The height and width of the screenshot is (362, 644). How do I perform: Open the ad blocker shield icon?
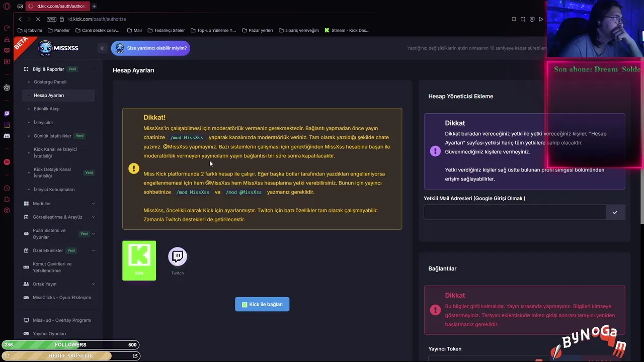pyautogui.click(x=532, y=19)
